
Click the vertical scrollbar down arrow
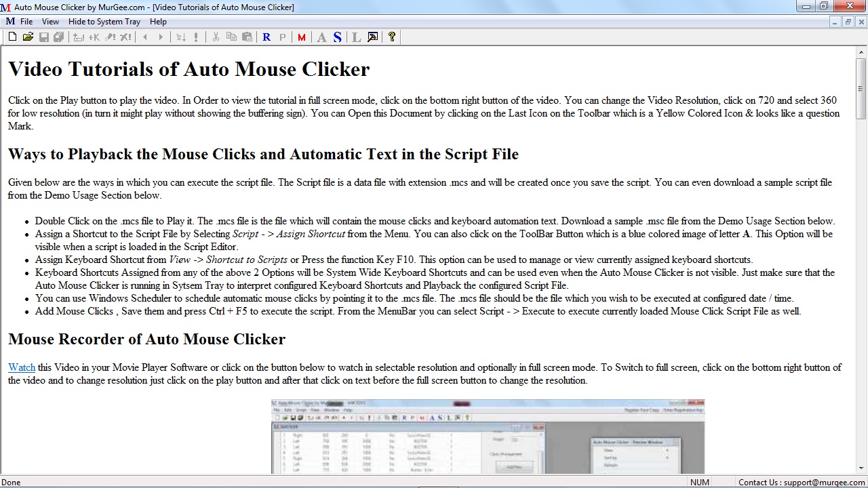tap(861, 468)
